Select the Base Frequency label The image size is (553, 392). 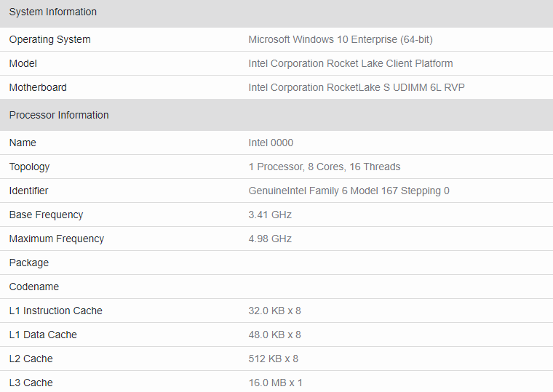(46, 215)
